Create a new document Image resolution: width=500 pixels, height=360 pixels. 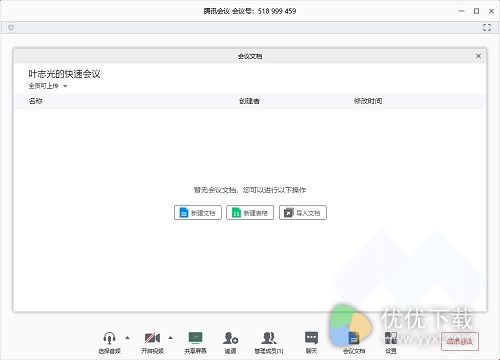click(x=198, y=212)
